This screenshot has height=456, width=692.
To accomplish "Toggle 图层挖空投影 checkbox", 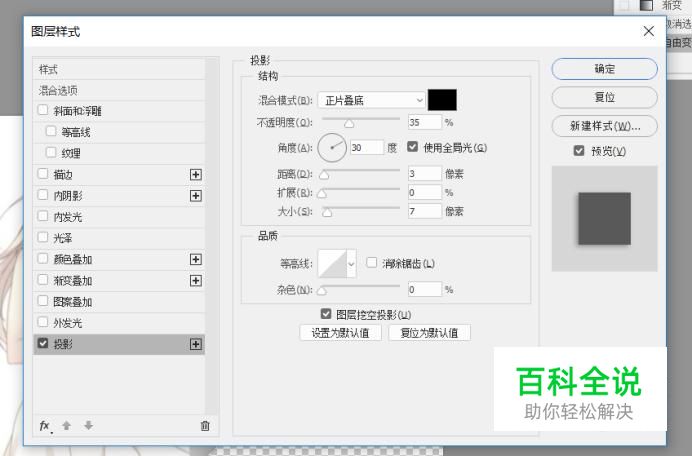I will (326, 314).
